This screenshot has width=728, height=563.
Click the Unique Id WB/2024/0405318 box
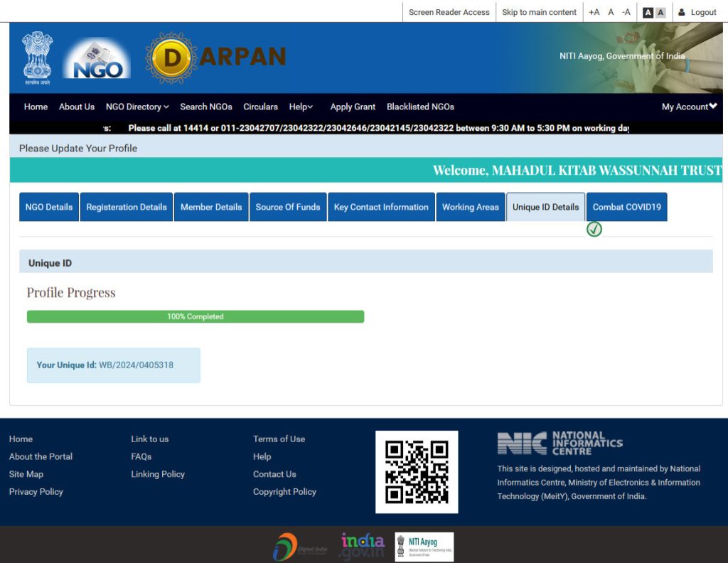click(114, 365)
